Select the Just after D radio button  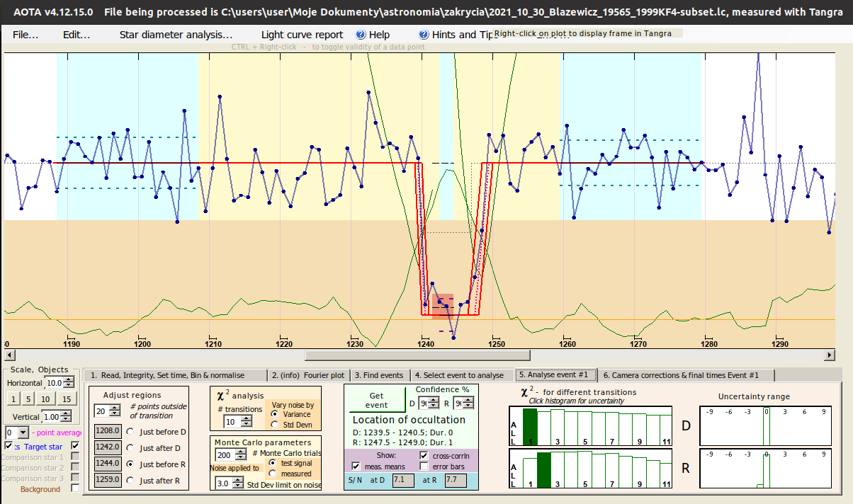click(x=129, y=448)
